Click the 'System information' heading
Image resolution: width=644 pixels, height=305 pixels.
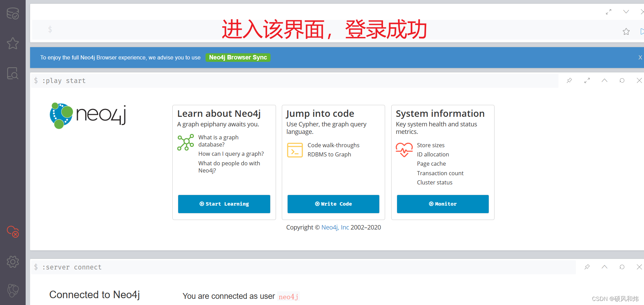[x=440, y=114]
